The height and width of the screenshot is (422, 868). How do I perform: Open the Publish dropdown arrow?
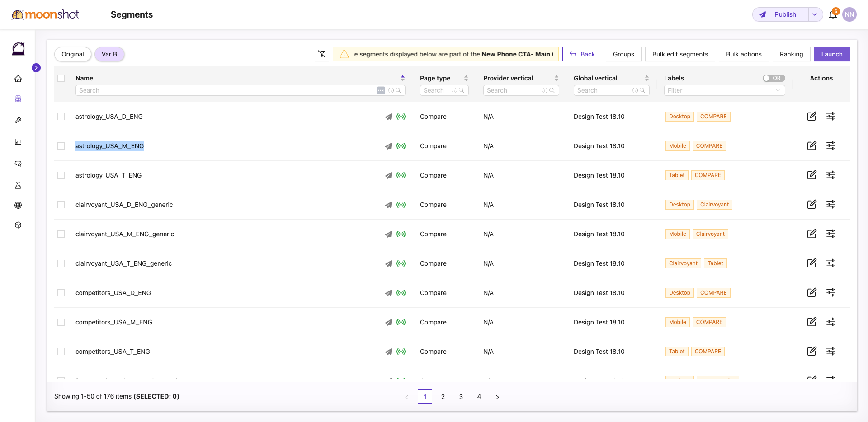815,14
